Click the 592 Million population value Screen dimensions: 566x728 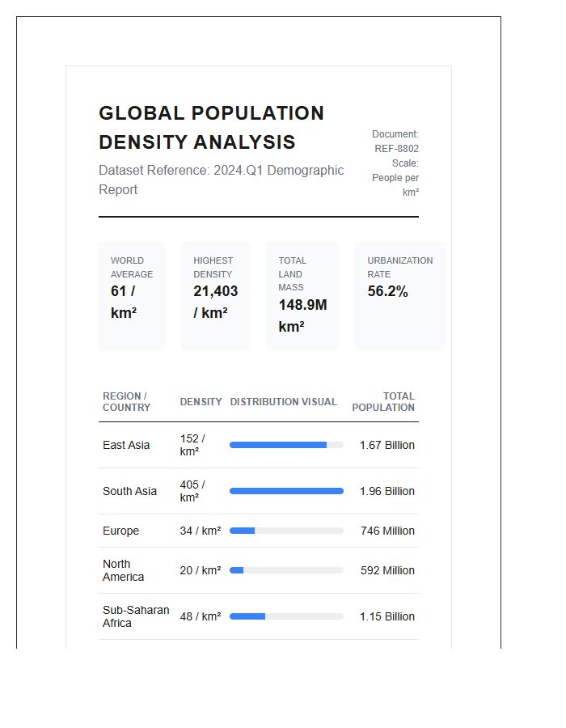pyautogui.click(x=387, y=570)
